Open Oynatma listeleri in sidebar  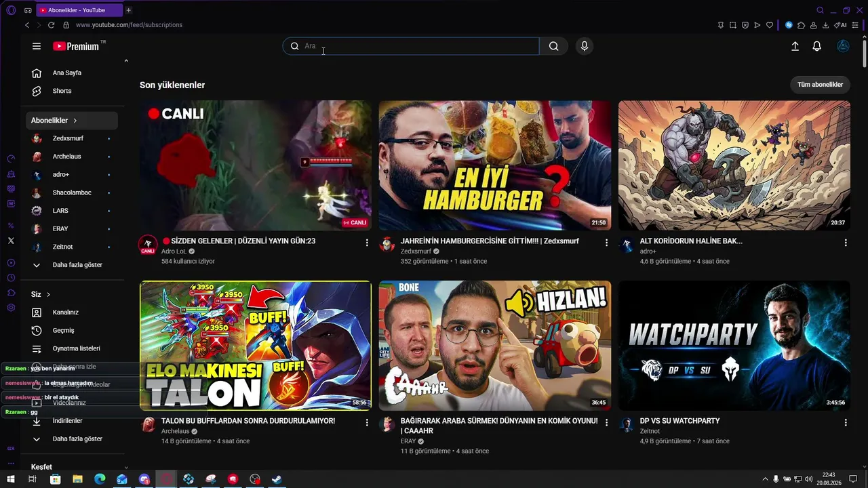tap(72, 348)
